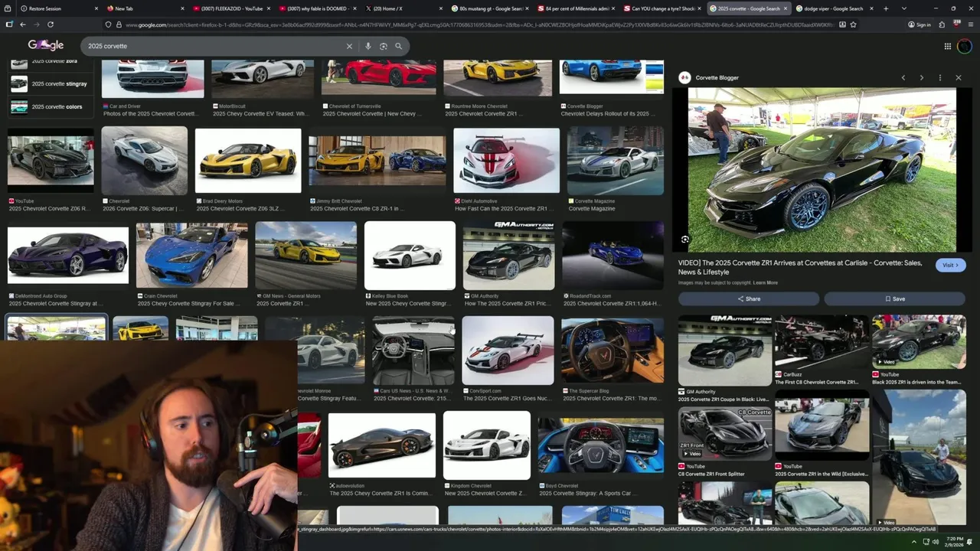This screenshot has width=980, height=551.
Task: Open related GM Authority ZR1 Coupe in Black
Action: [725, 350]
